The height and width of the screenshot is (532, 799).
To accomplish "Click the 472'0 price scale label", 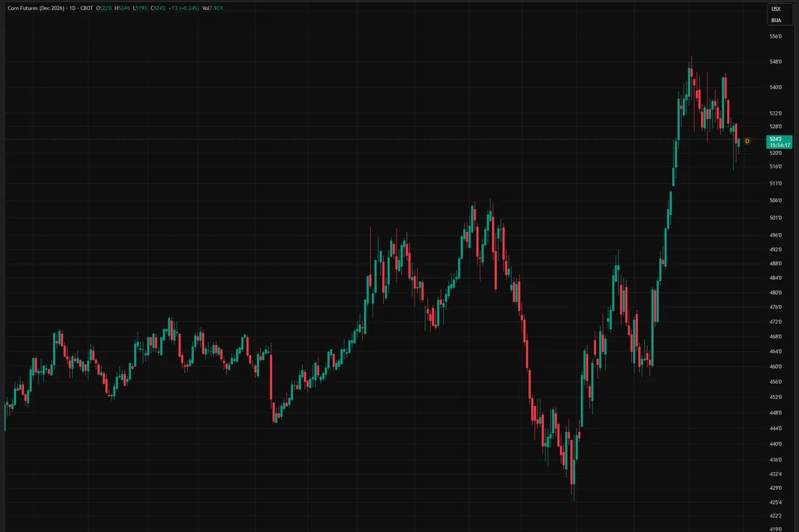I will pyautogui.click(x=775, y=322).
